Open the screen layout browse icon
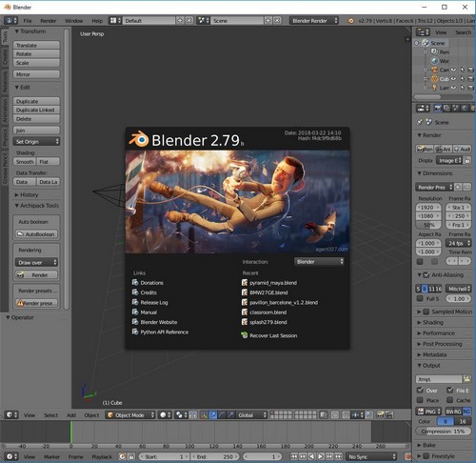The image size is (476, 463). coord(115,20)
